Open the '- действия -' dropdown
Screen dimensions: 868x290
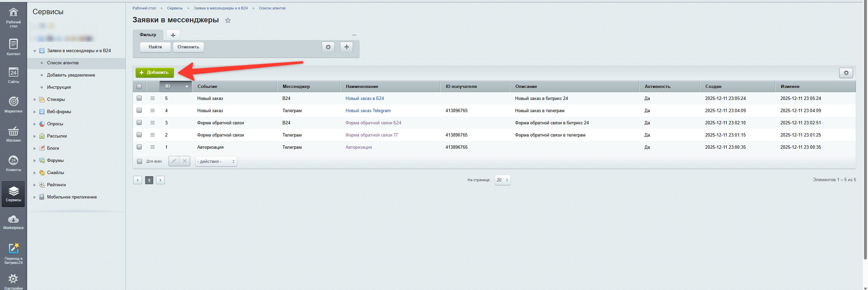point(216,162)
